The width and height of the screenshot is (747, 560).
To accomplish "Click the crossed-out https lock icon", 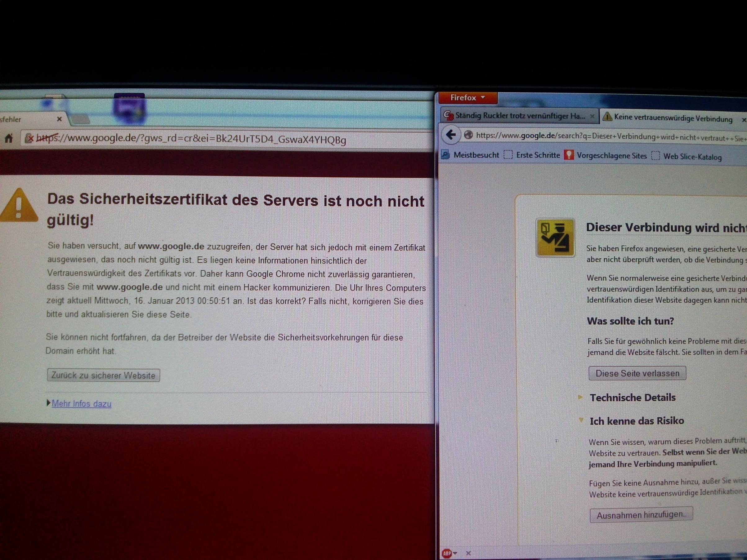I will tap(30, 138).
